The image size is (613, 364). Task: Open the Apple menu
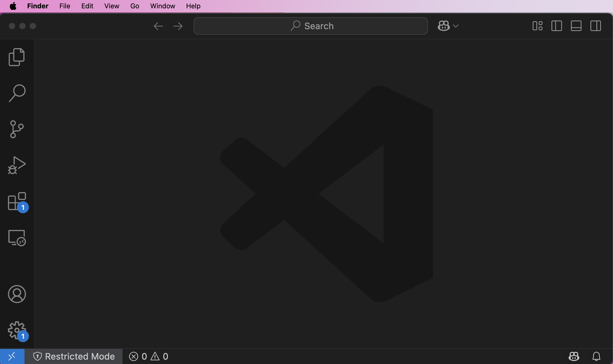13,6
